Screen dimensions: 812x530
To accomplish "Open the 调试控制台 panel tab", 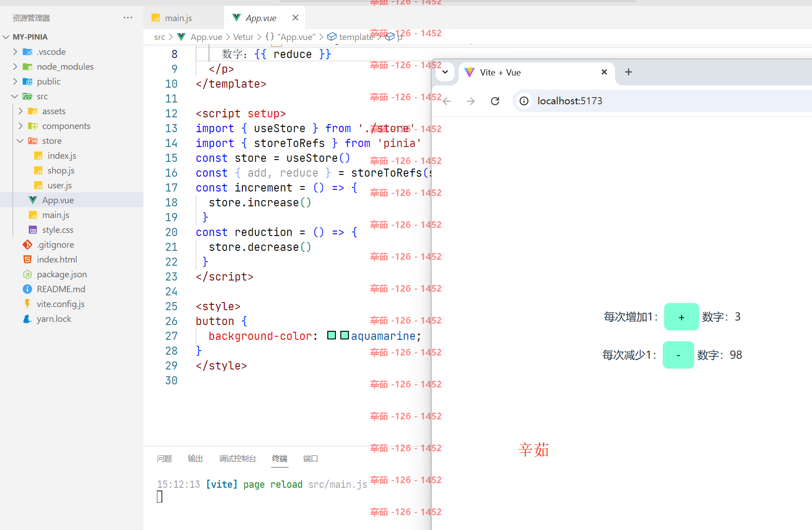I will (x=237, y=459).
